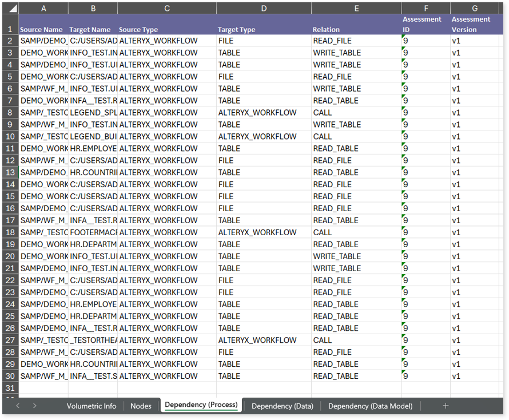This screenshot has height=420, width=509.
Task: Click the Target Name header cell
Action: [93, 25]
